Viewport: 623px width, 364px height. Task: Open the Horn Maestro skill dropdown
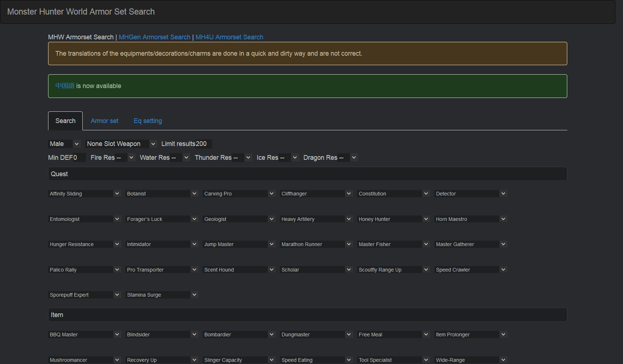471,219
